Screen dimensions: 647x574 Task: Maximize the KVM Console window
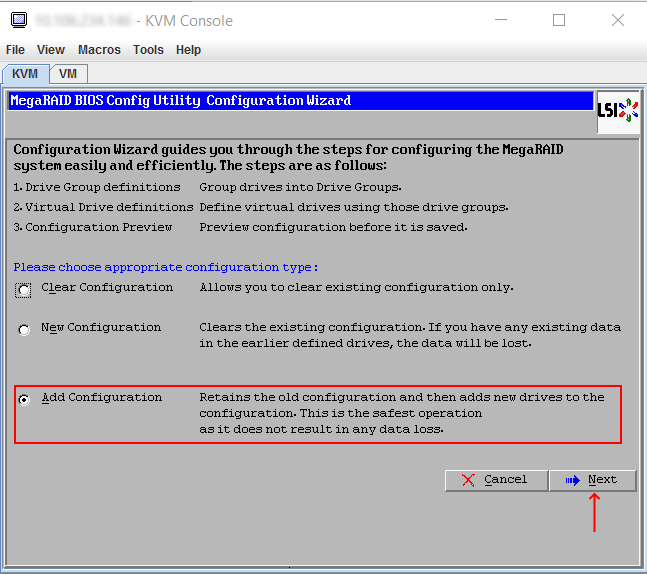pyautogui.click(x=559, y=20)
